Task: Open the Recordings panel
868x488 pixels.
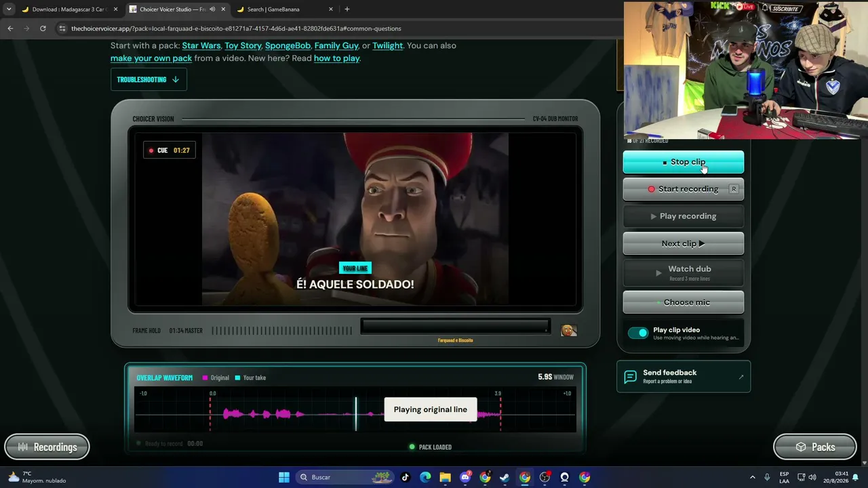Action: pyautogui.click(x=47, y=447)
